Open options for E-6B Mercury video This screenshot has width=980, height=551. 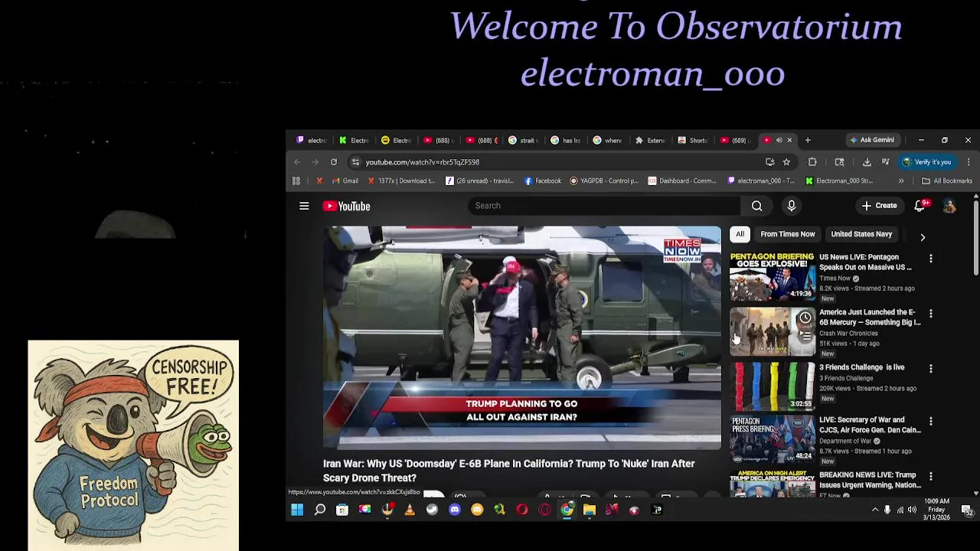click(x=931, y=314)
